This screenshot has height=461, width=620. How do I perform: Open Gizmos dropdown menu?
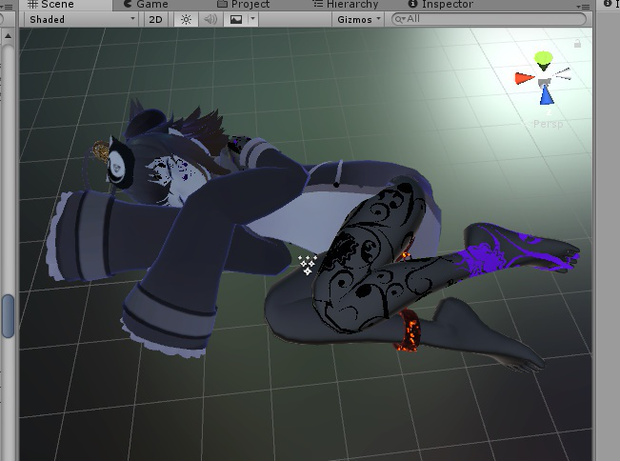(358, 19)
